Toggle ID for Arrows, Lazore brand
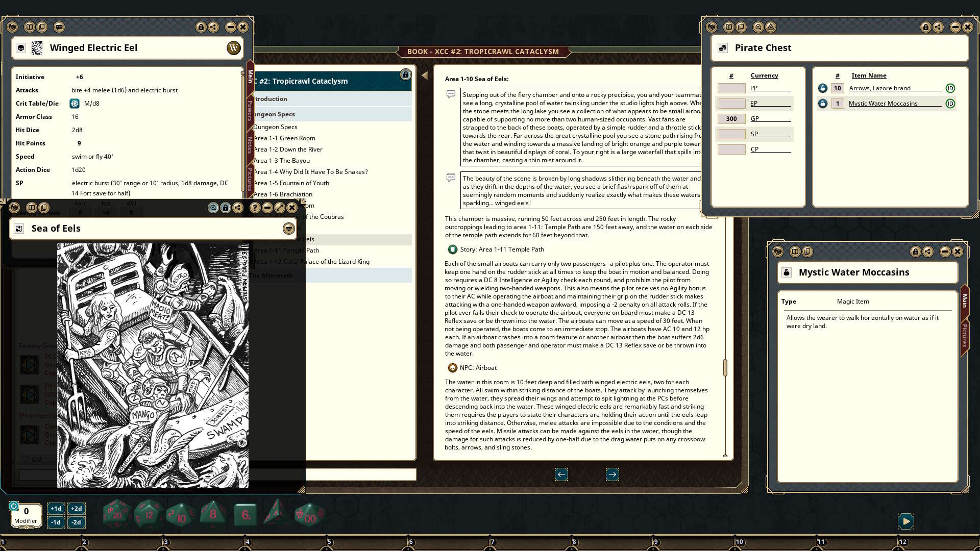 coord(951,88)
